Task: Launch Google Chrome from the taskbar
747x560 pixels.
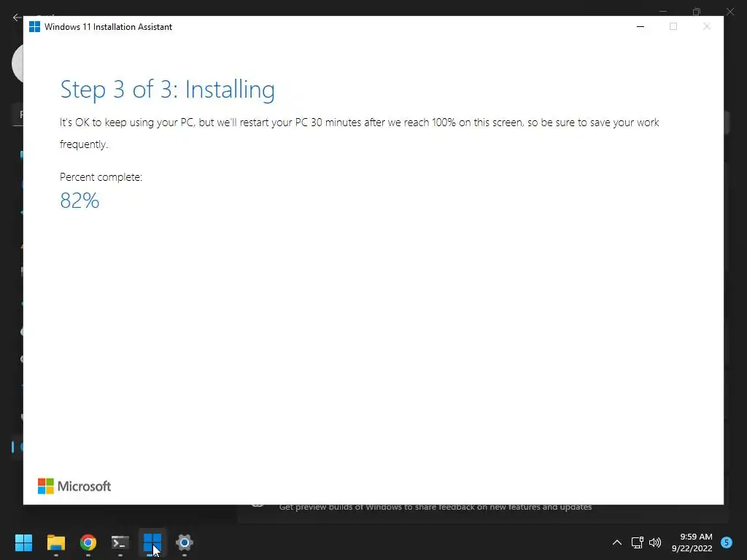Action: [x=88, y=542]
